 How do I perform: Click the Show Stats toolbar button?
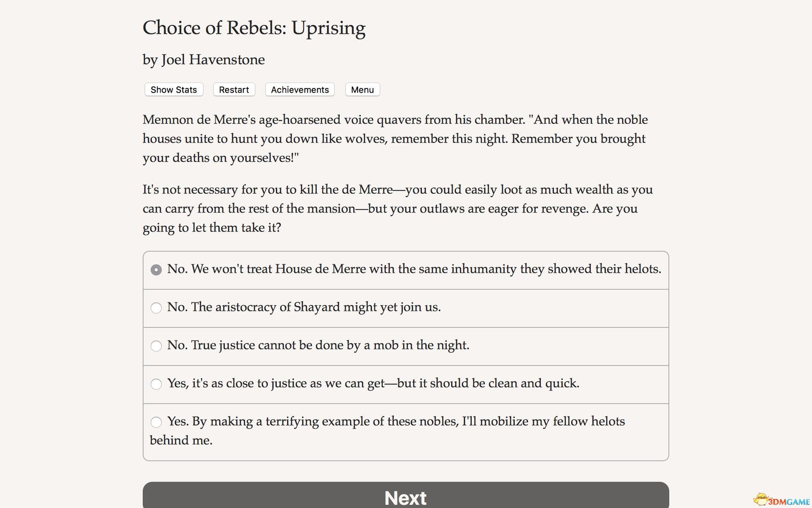[x=173, y=89]
